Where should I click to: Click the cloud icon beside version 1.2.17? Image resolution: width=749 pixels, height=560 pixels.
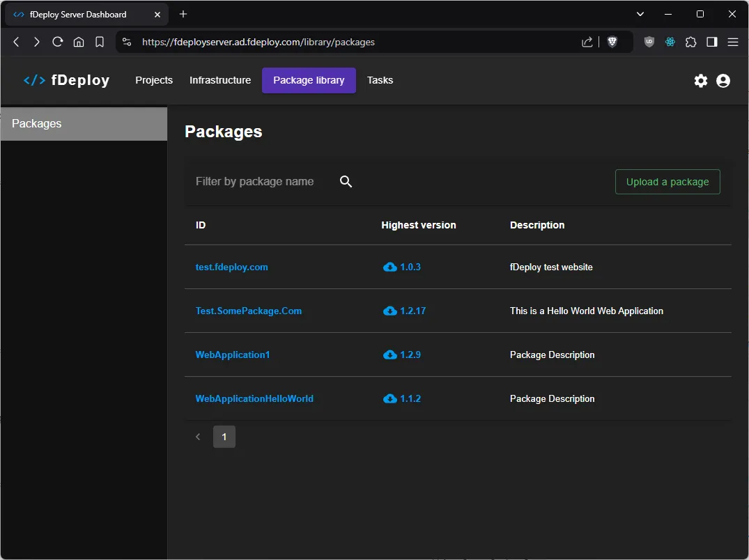point(389,311)
